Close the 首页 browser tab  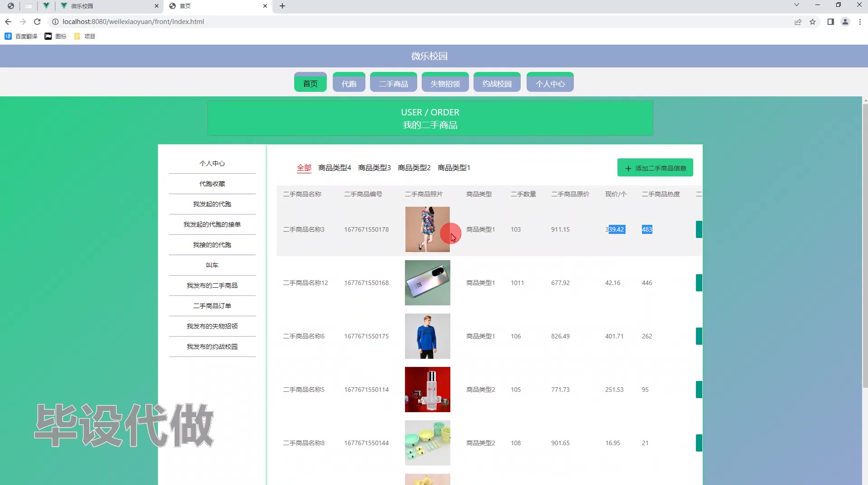(265, 6)
